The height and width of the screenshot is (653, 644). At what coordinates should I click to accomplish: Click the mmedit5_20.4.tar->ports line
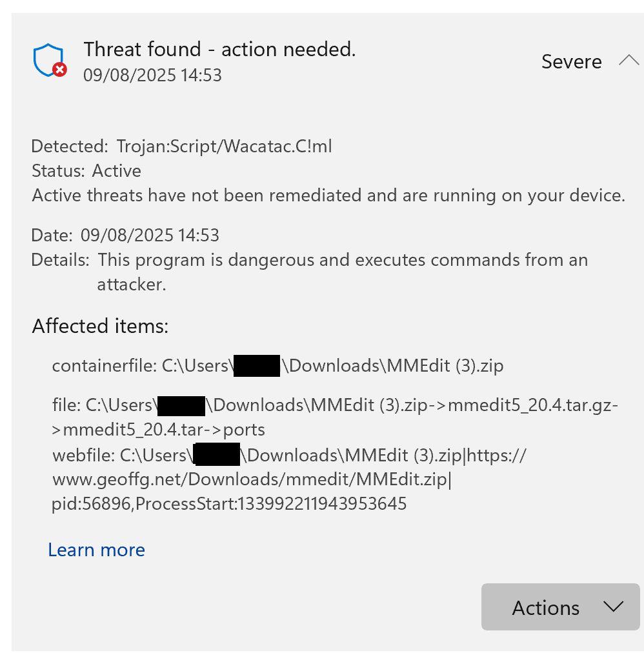(159, 430)
